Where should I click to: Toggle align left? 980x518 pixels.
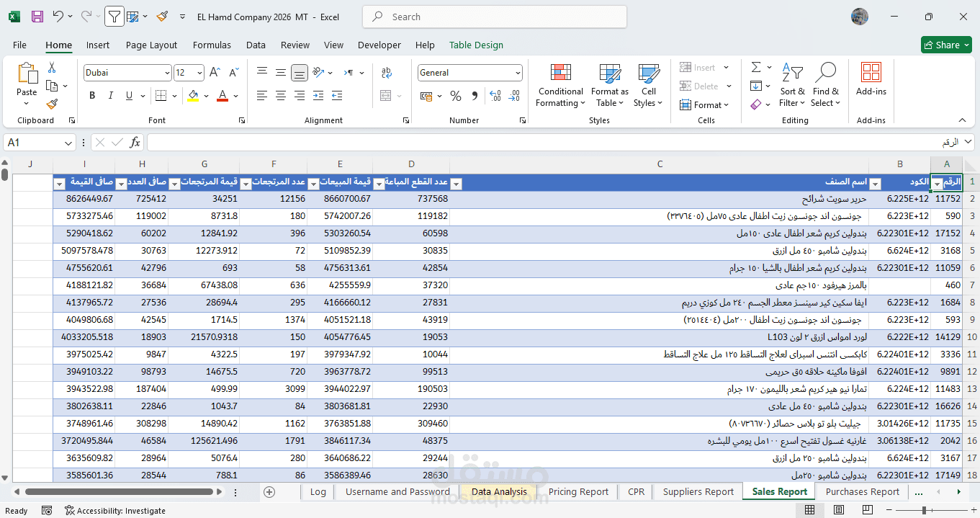262,96
